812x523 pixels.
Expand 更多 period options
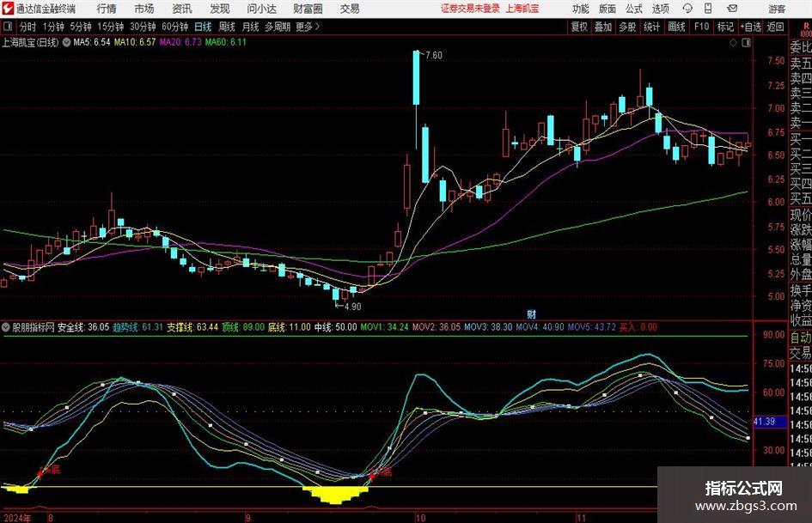[308, 27]
